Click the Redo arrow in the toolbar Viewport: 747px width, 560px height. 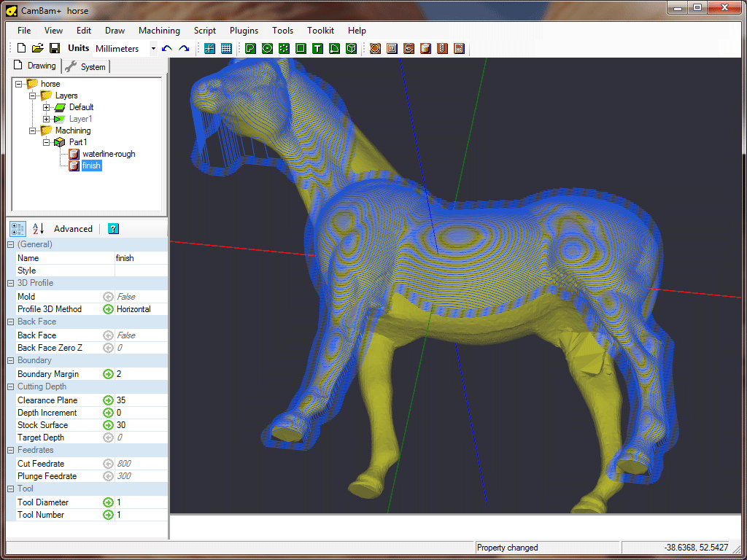point(184,48)
